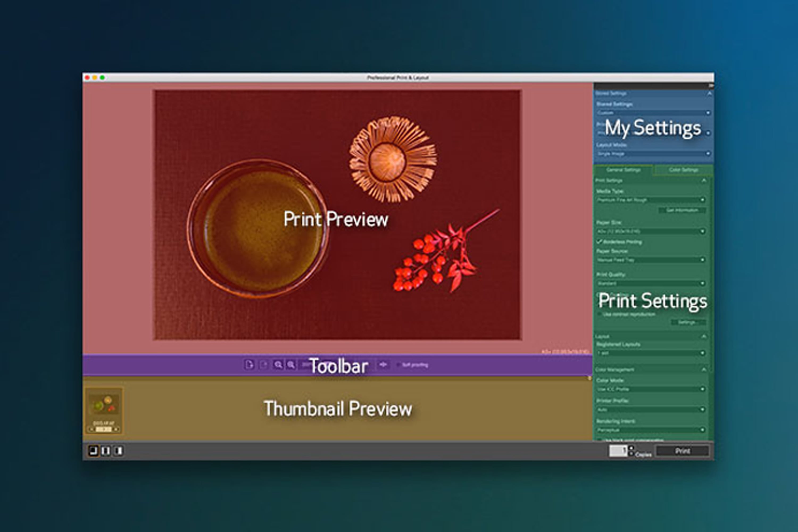This screenshot has height=532, width=798.
Task: Uncheck the Borderless Printing checkbox
Action: click(600, 242)
